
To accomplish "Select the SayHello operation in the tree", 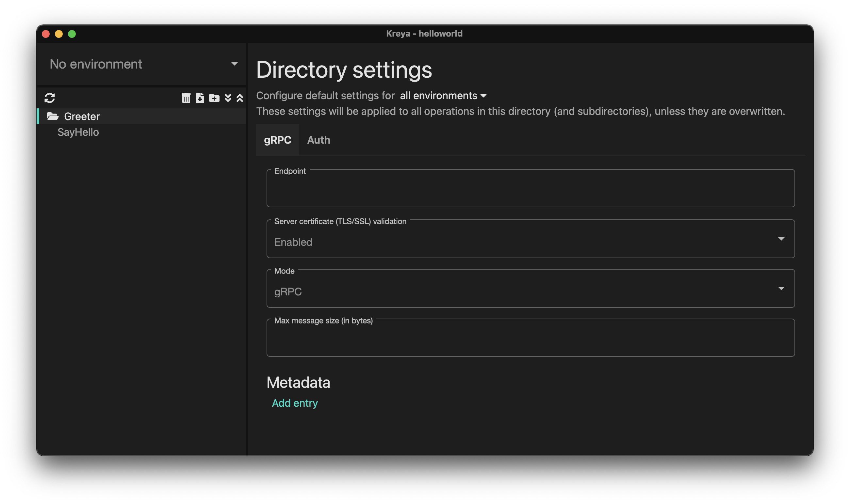I will coord(78,132).
